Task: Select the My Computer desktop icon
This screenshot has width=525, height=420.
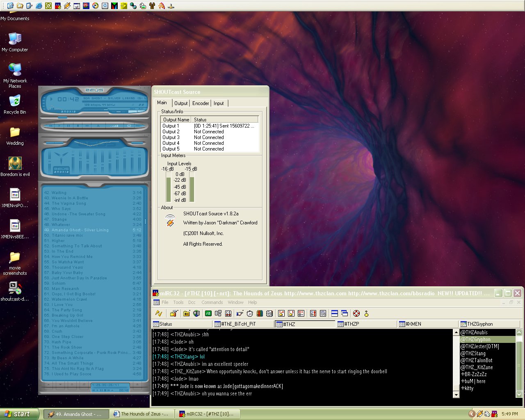Action: pyautogui.click(x=15, y=42)
